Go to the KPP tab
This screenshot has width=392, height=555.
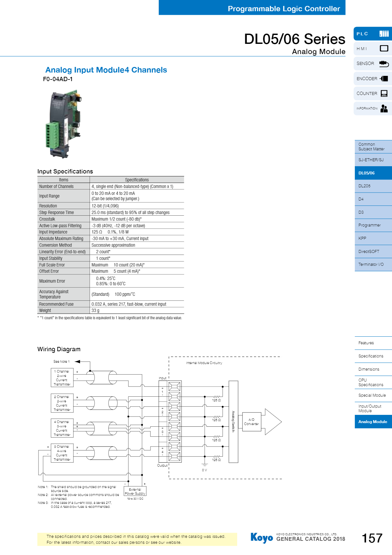coord(373,238)
